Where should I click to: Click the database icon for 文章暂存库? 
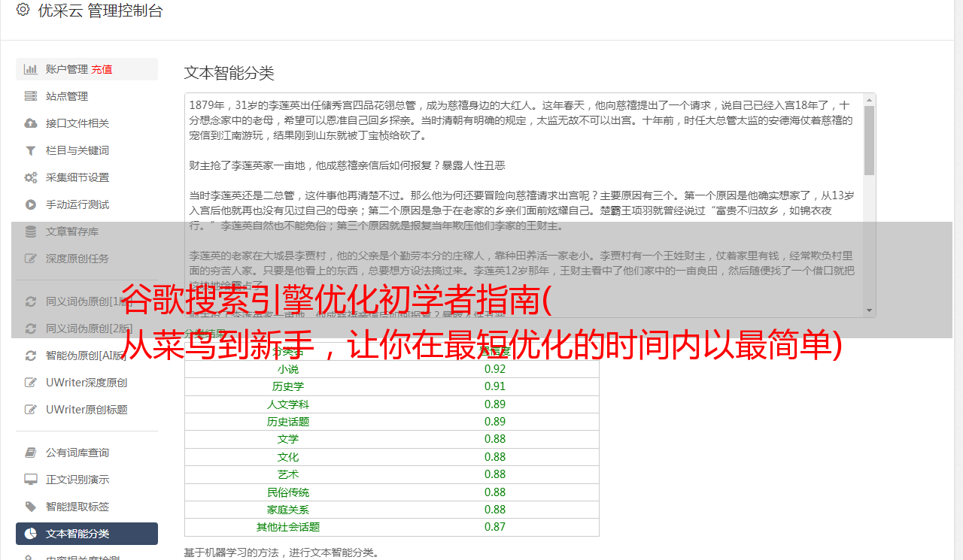pos(31,232)
